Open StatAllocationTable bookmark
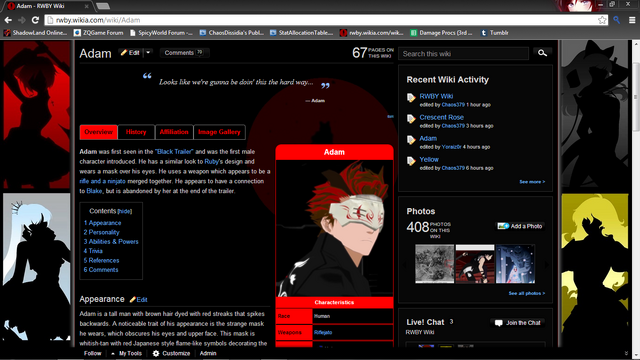This screenshot has height=360, width=640. coord(302,33)
